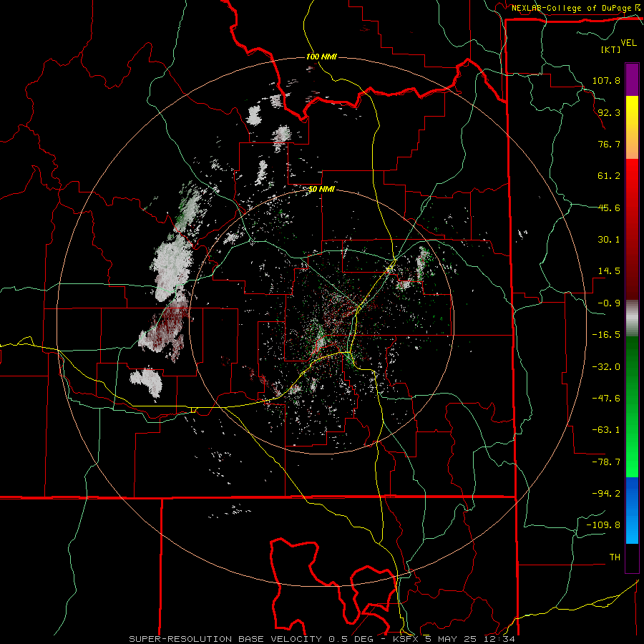Click the 14.5 velocity scale value
644x644 pixels.
[x=609, y=271]
